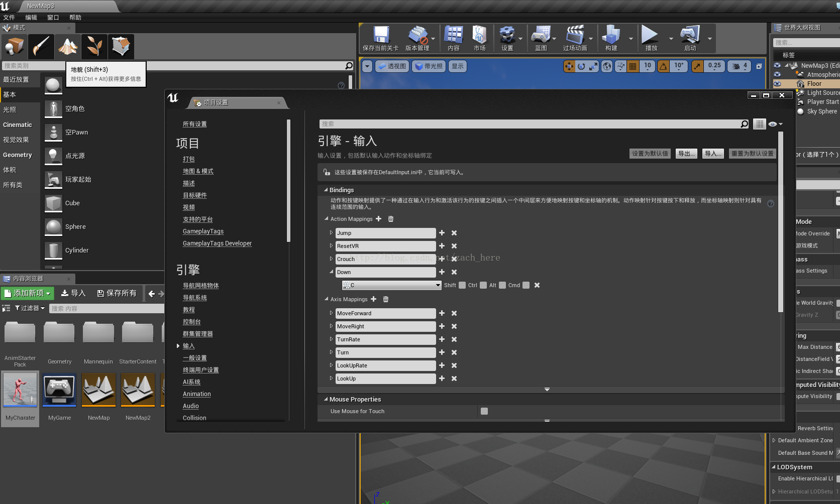840x504 pixels.
Task: Select the Paint mode brush icon
Action: point(41,47)
